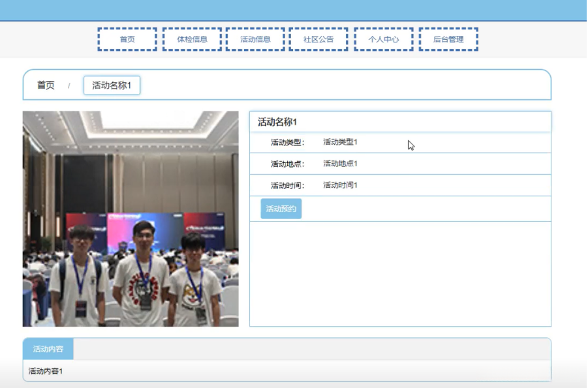Select the 活动地点1 value
588x388 pixels.
pos(340,164)
